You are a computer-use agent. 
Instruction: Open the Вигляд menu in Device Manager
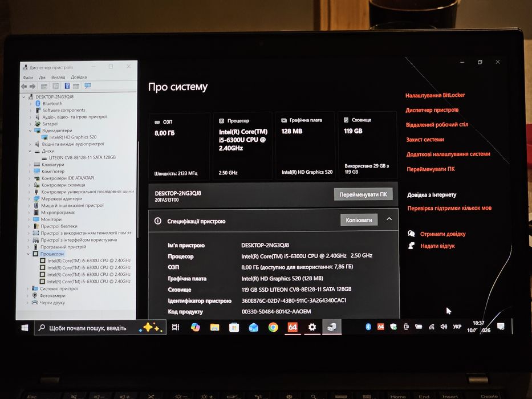[x=58, y=78]
